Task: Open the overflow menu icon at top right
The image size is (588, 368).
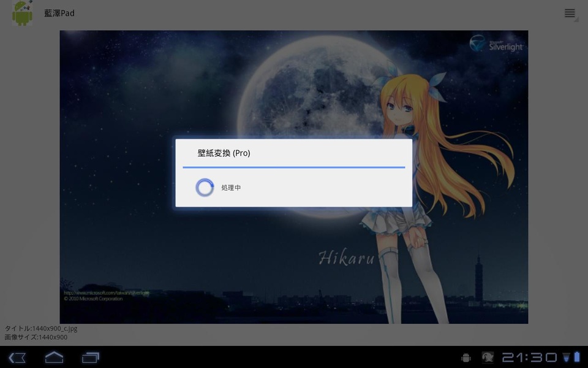Action: click(570, 13)
